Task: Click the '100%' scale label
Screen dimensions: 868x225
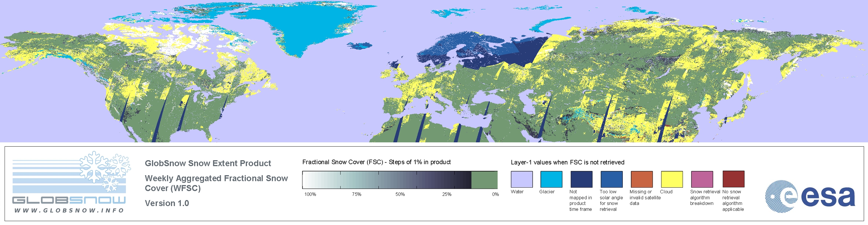Action: pyautogui.click(x=310, y=194)
